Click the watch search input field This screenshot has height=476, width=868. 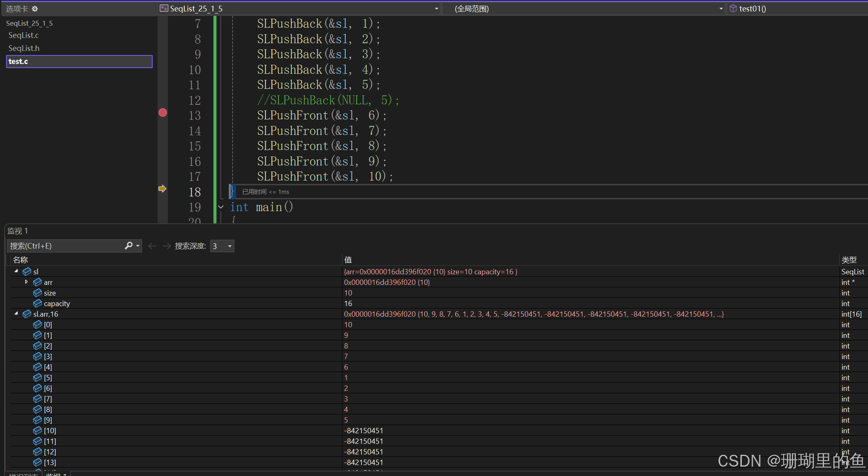(x=65, y=246)
